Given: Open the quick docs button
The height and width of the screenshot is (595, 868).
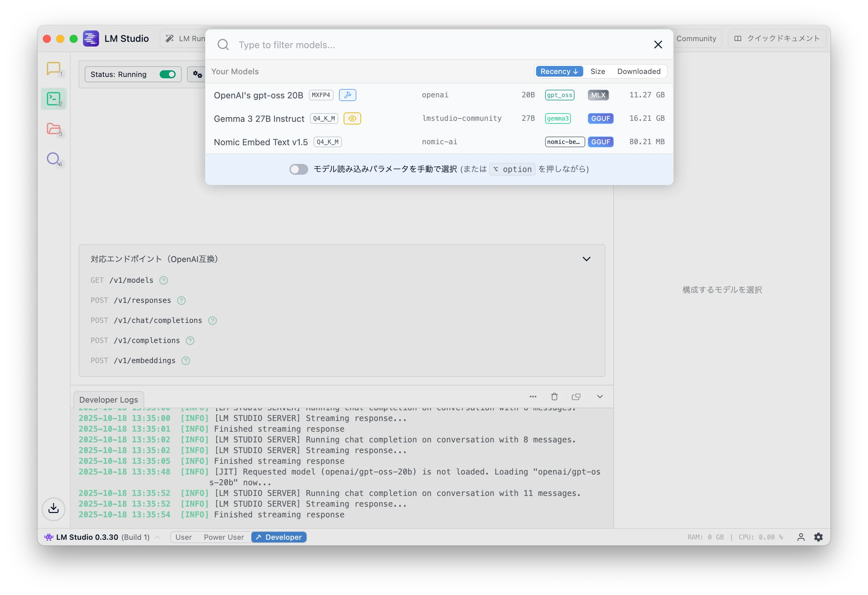Looking at the screenshot, I should tap(777, 38).
